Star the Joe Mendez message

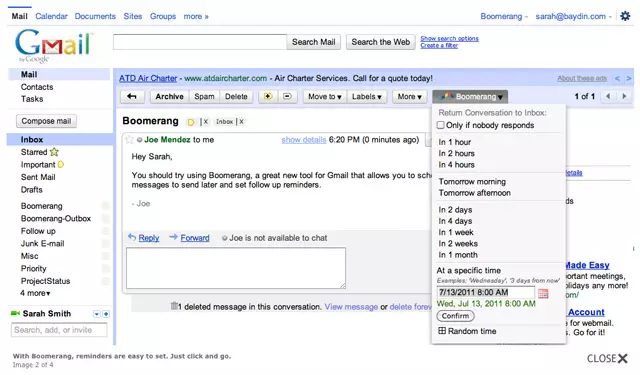pyautogui.click(x=129, y=140)
